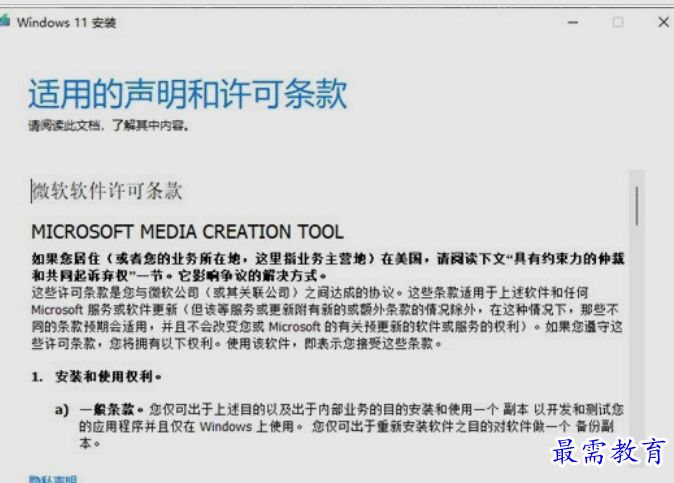Place cursor at 微软软件许可条款 heading

tap(107, 191)
